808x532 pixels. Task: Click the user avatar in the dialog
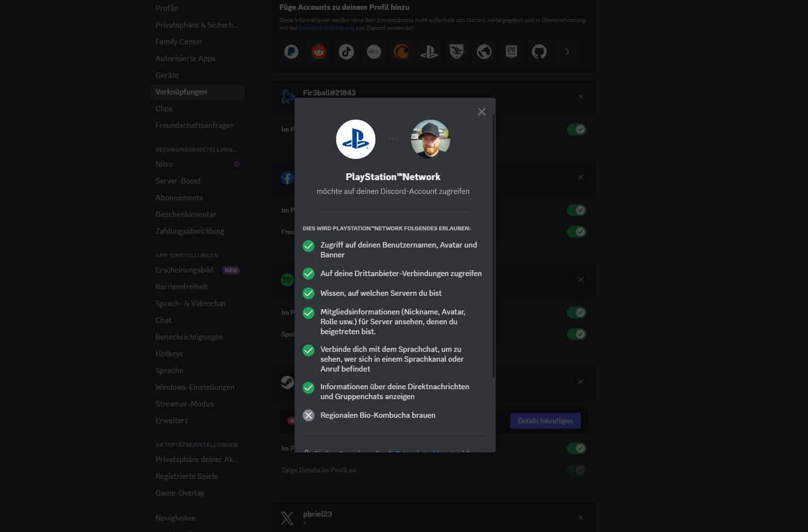tap(431, 139)
